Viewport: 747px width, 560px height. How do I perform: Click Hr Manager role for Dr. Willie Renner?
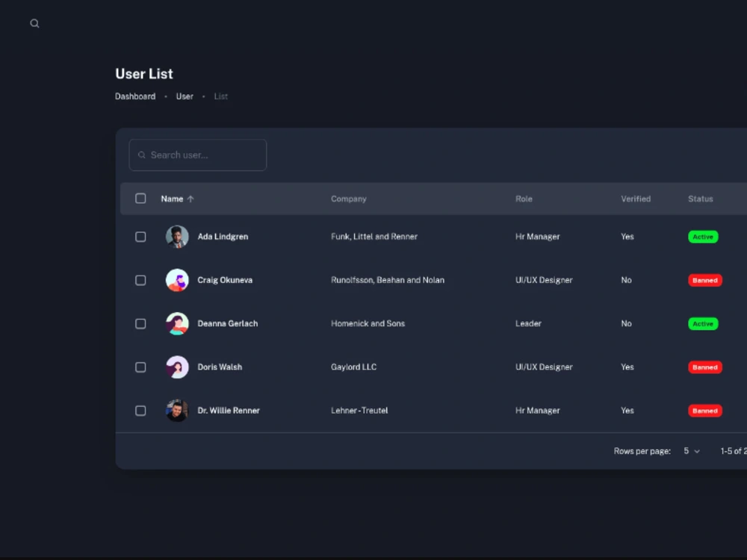click(x=537, y=411)
